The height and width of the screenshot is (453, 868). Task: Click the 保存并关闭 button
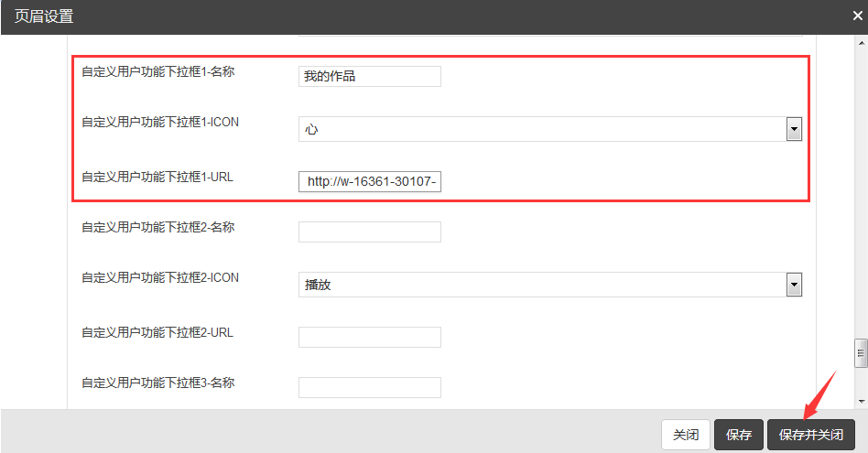coord(811,435)
